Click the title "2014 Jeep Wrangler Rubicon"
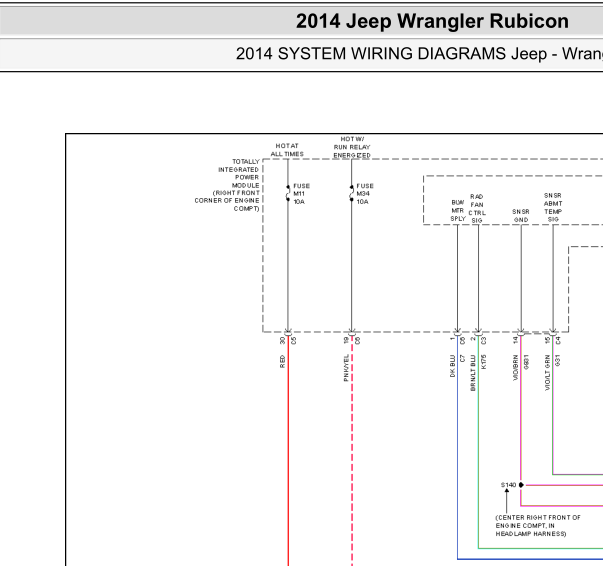 coord(432,21)
